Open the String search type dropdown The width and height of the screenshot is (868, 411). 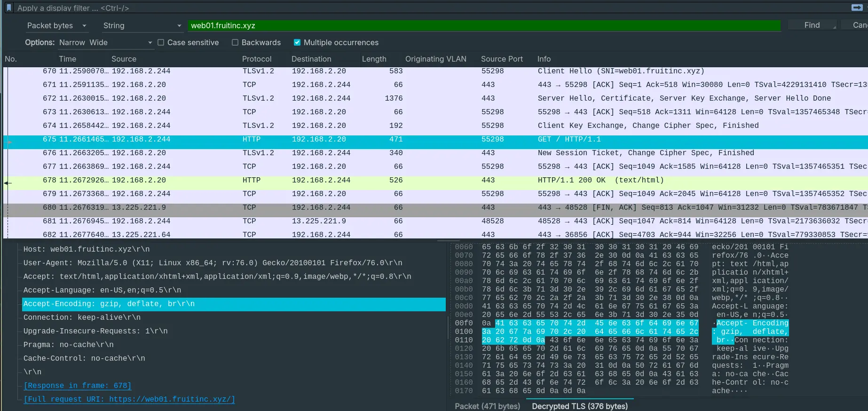pyautogui.click(x=142, y=25)
